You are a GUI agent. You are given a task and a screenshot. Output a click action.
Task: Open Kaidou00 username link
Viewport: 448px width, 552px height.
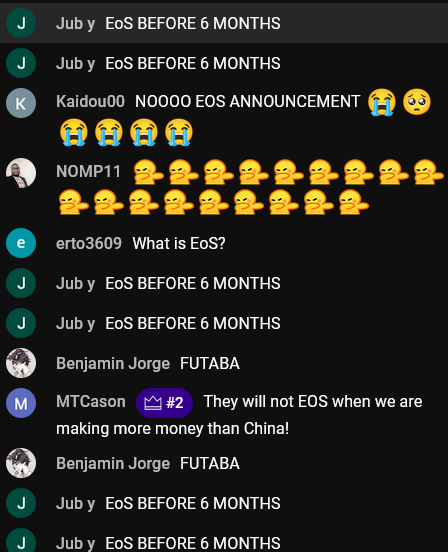(x=90, y=102)
